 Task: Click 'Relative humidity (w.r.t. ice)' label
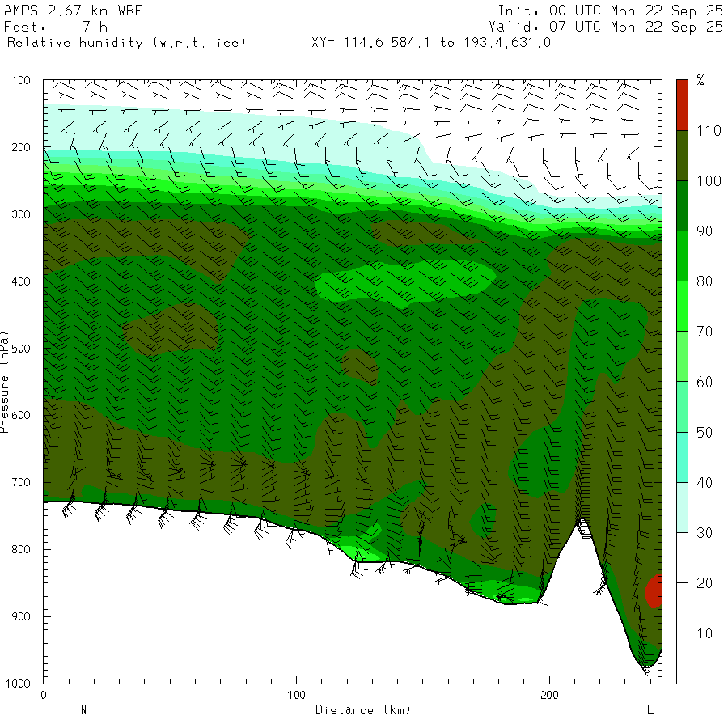pyautogui.click(x=126, y=43)
